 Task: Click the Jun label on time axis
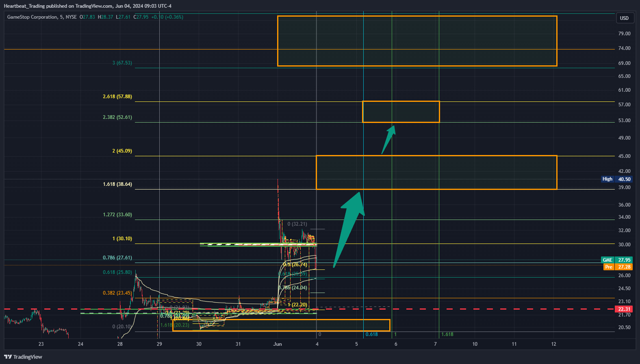[278, 344]
